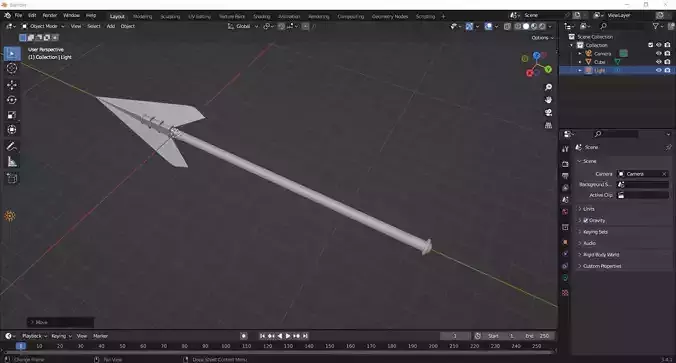Select the Select Box tool

click(x=12, y=53)
